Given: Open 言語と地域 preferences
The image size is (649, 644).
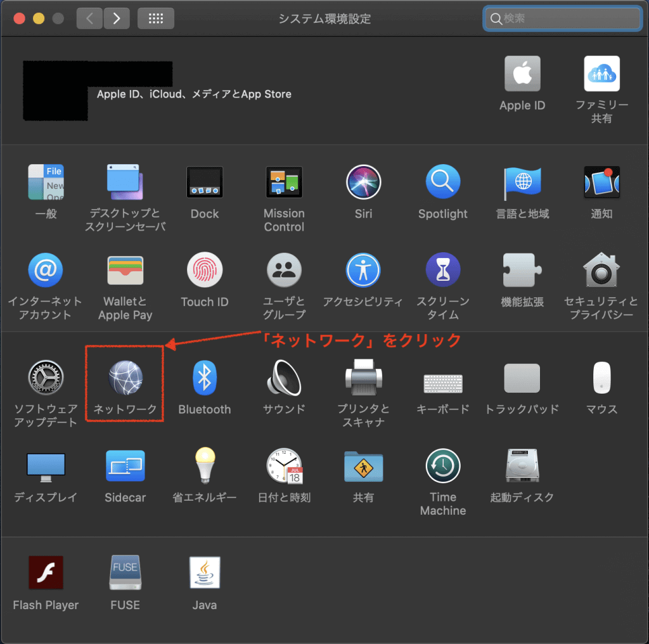Looking at the screenshot, I should [x=522, y=183].
